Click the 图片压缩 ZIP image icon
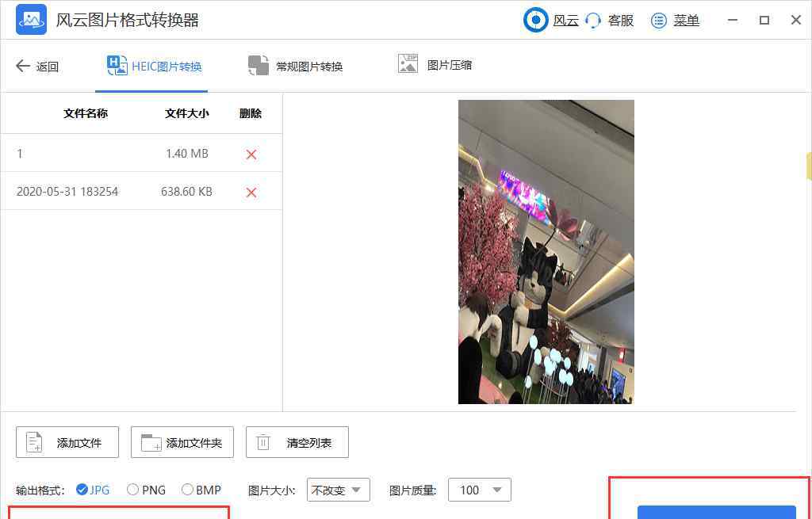812x519 pixels. [408, 63]
